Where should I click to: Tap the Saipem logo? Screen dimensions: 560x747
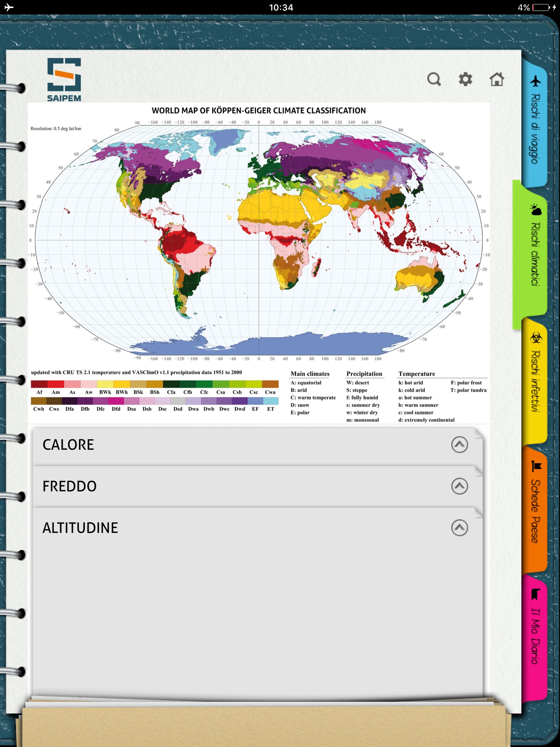point(64,79)
